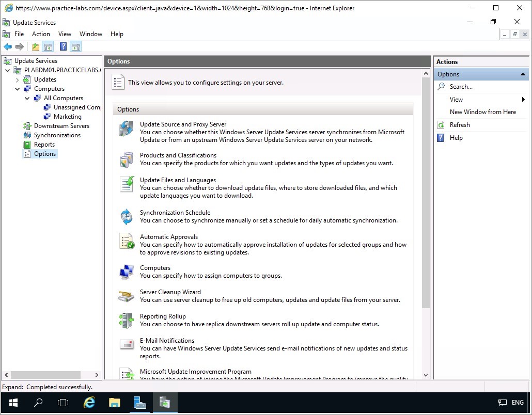Image resolution: width=532 pixels, height=415 pixels.
Task: Click the Help icon in the toolbar
Action: (63, 47)
